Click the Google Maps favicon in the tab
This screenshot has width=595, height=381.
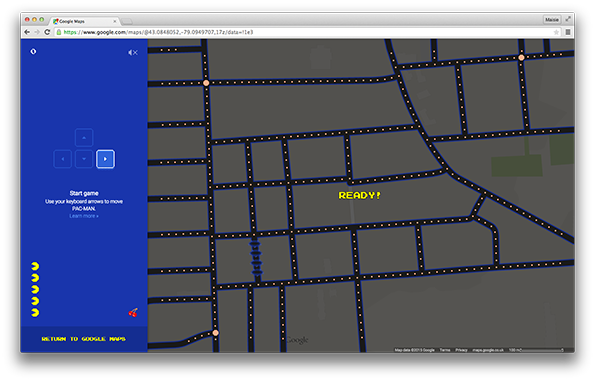point(55,21)
